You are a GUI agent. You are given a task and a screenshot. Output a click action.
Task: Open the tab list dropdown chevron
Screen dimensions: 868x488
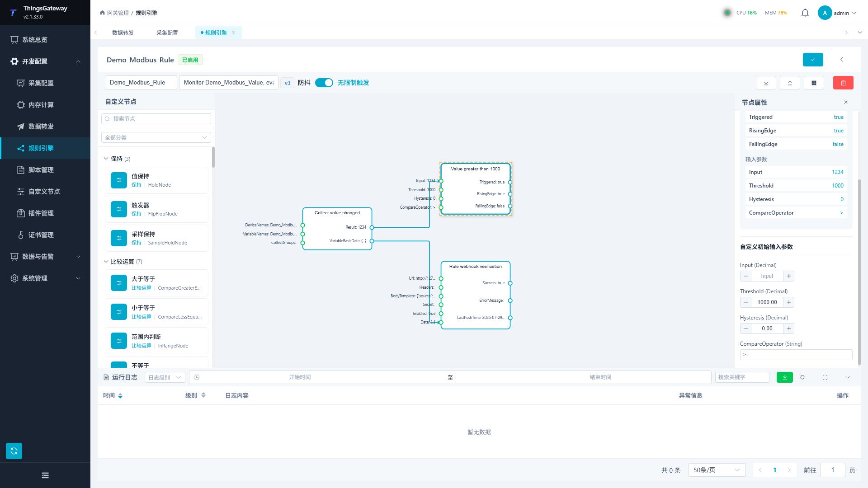(x=860, y=33)
